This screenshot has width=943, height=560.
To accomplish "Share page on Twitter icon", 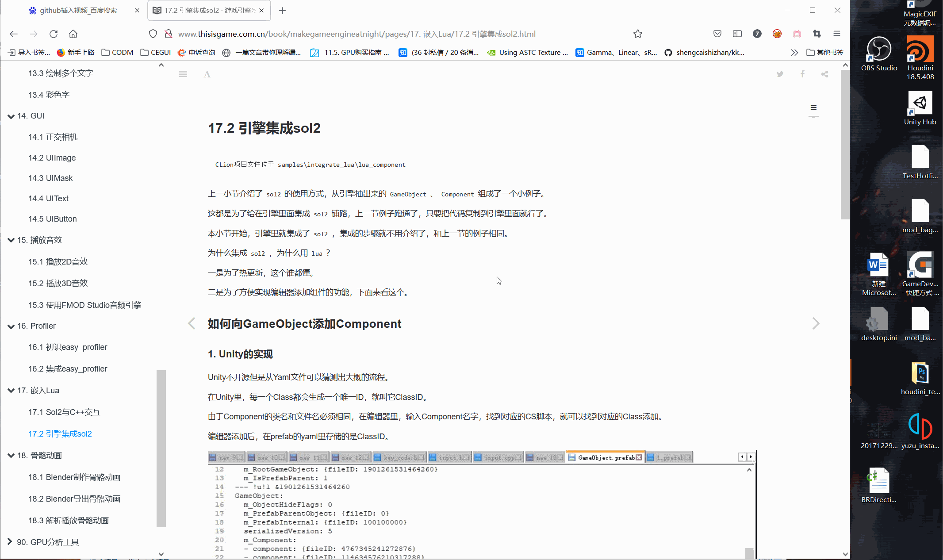I will (780, 74).
